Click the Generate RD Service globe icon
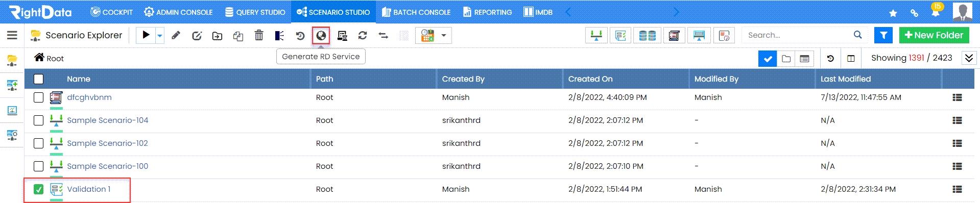This screenshot has width=980, height=203. click(x=321, y=36)
